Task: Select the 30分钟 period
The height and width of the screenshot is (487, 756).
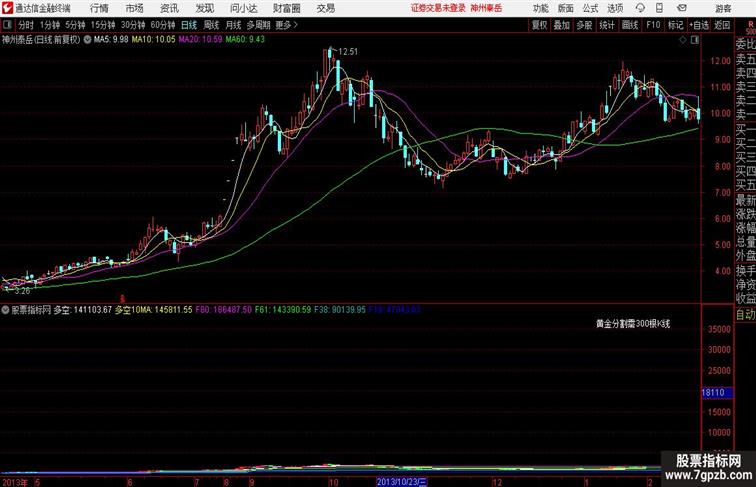Action: [133, 25]
